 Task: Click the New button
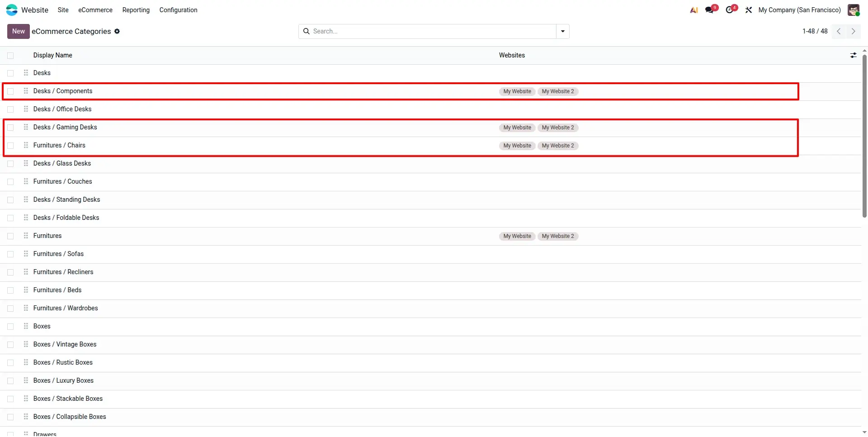[19, 31]
